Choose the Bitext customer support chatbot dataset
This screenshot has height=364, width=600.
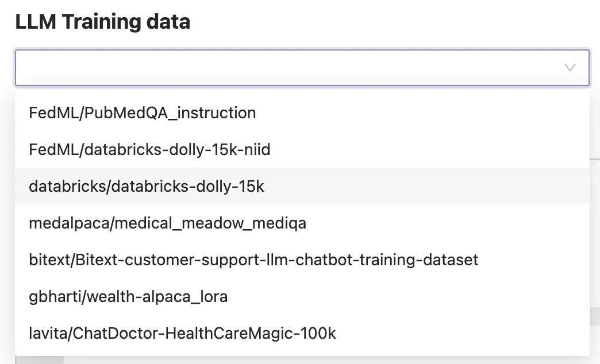point(253,260)
